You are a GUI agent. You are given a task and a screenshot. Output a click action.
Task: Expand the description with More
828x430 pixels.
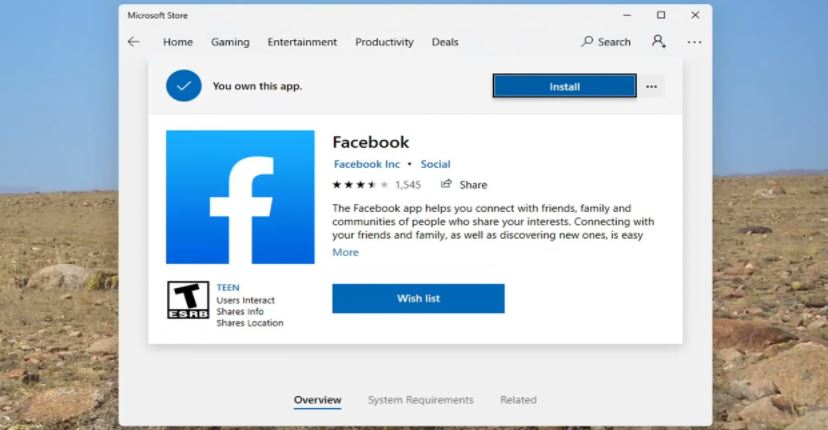click(x=345, y=253)
